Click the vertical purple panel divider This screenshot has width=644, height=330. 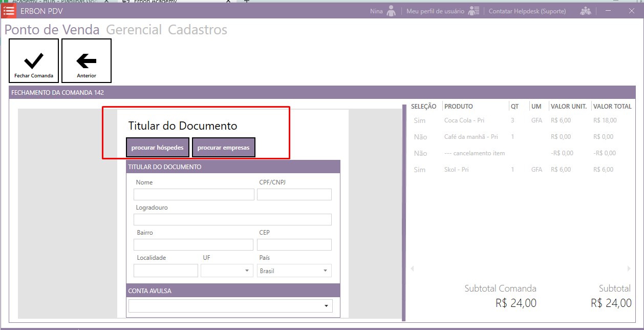(404, 213)
